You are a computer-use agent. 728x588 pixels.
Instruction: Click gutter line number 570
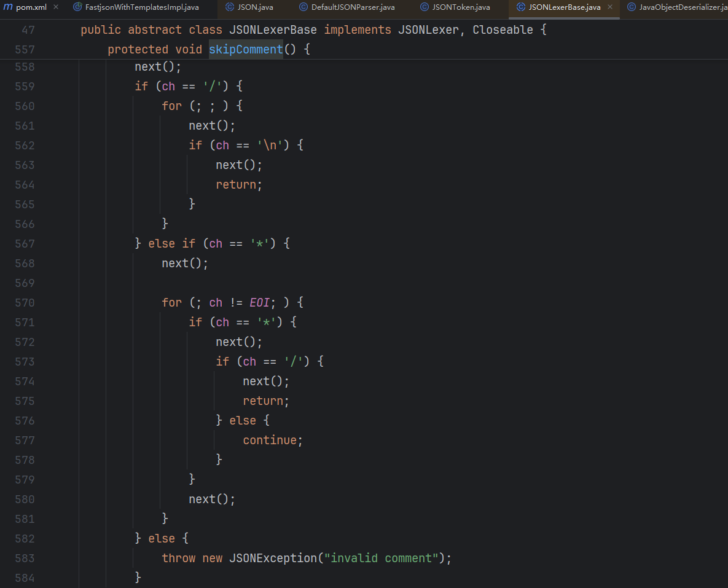(x=25, y=303)
